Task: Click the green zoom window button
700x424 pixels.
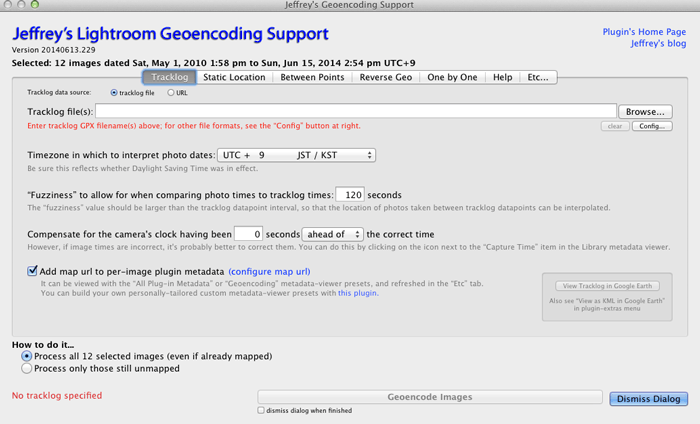Action: pyautogui.click(x=34, y=4)
